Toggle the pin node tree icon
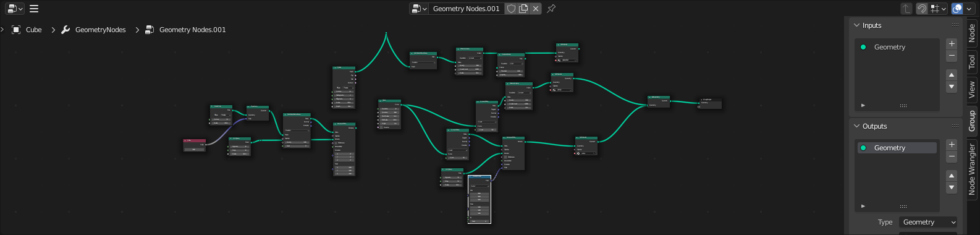The width and height of the screenshot is (980, 235). pos(551,9)
